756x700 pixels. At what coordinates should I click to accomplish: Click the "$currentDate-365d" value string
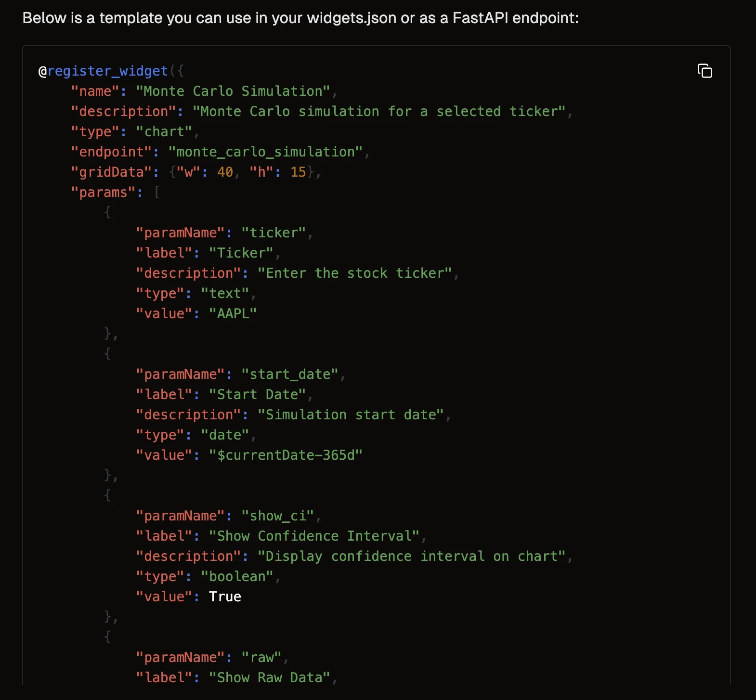pyautogui.click(x=285, y=455)
